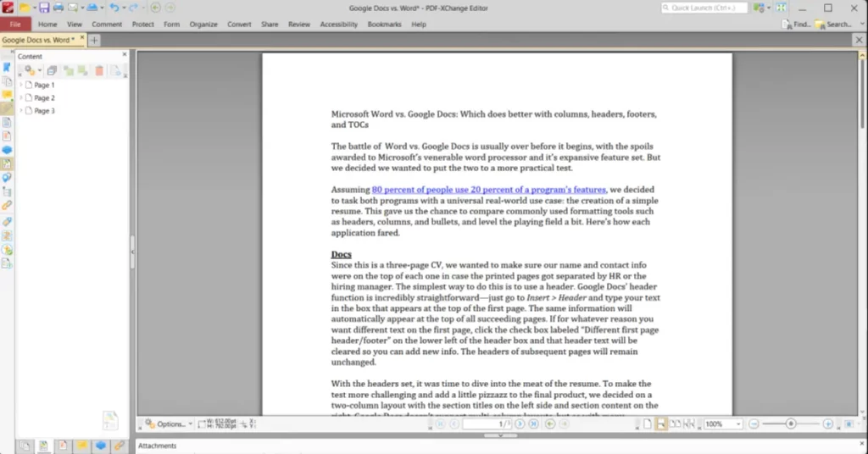
Task: Open the blue Layers pane sidebar icon
Action: (7, 150)
